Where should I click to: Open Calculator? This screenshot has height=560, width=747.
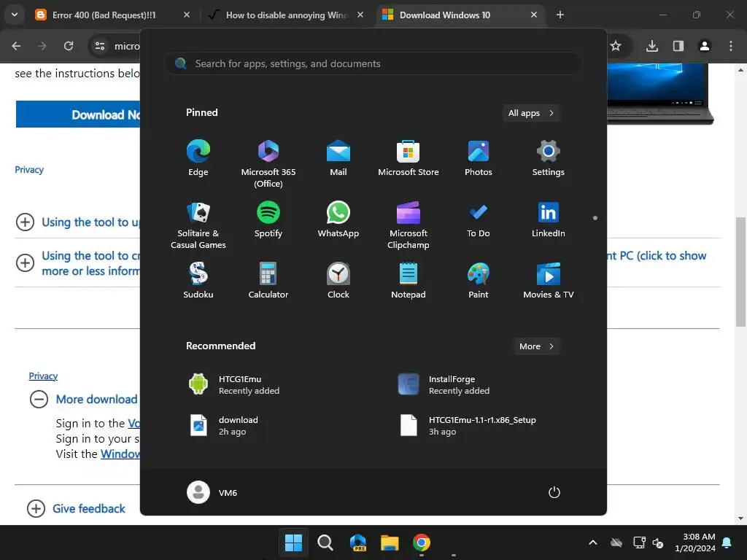(x=268, y=281)
